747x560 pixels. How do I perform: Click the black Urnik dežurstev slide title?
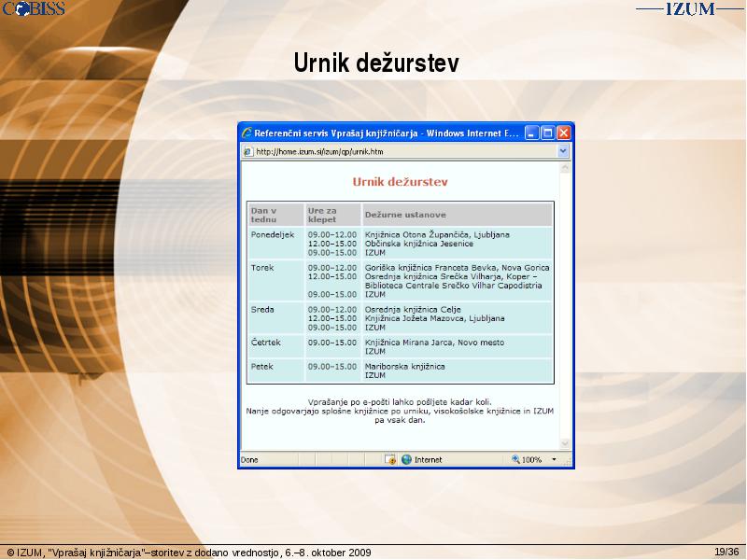click(x=376, y=63)
